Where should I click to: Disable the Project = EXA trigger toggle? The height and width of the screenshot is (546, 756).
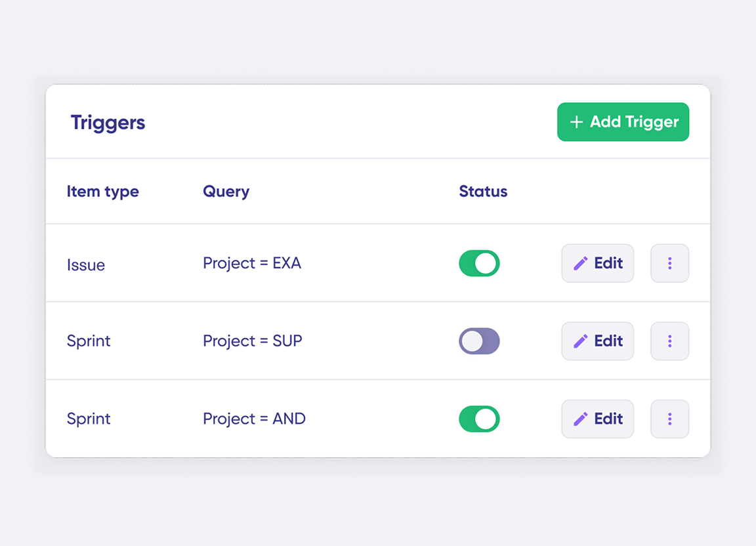tap(479, 263)
